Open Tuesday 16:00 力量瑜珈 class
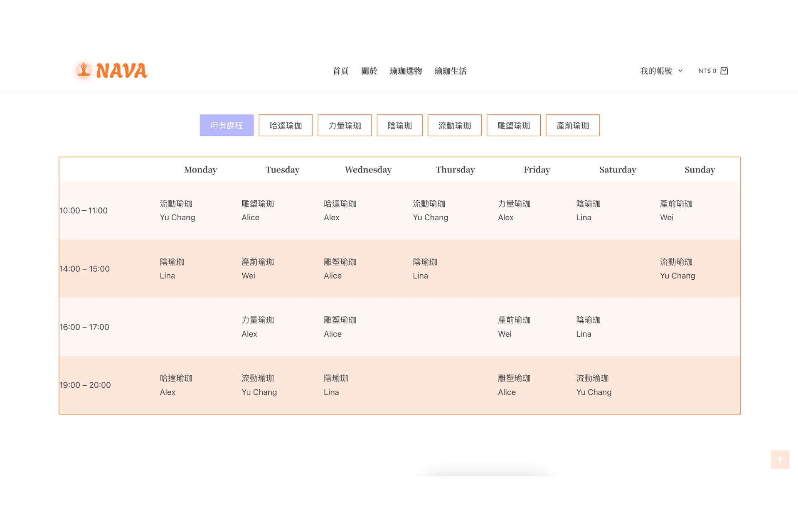The image size is (798, 532). pos(258,320)
